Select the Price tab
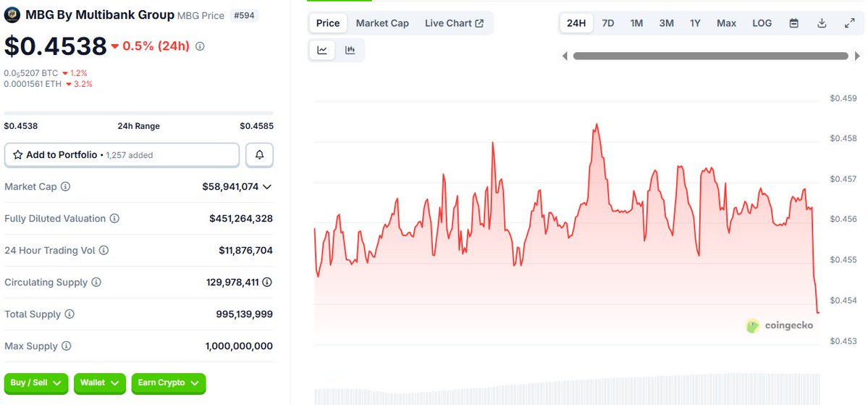Image resolution: width=868 pixels, height=405 pixels. 328,23
